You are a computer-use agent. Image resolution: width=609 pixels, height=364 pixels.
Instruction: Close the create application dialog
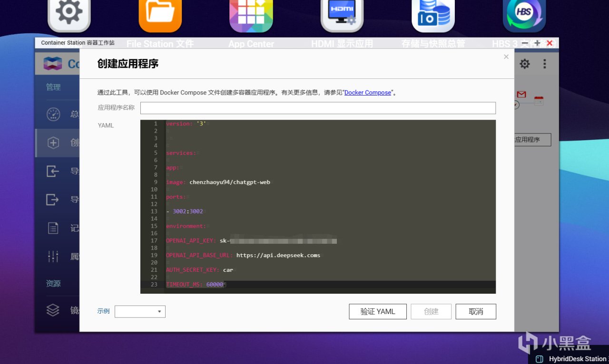506,57
